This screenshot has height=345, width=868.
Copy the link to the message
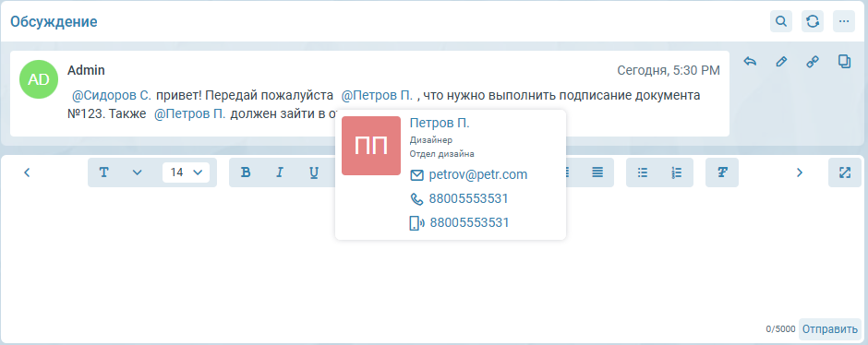[812, 62]
